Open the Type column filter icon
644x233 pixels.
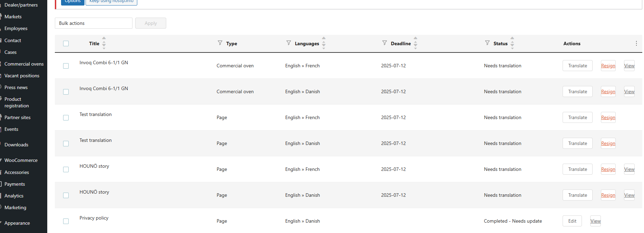coord(220,43)
